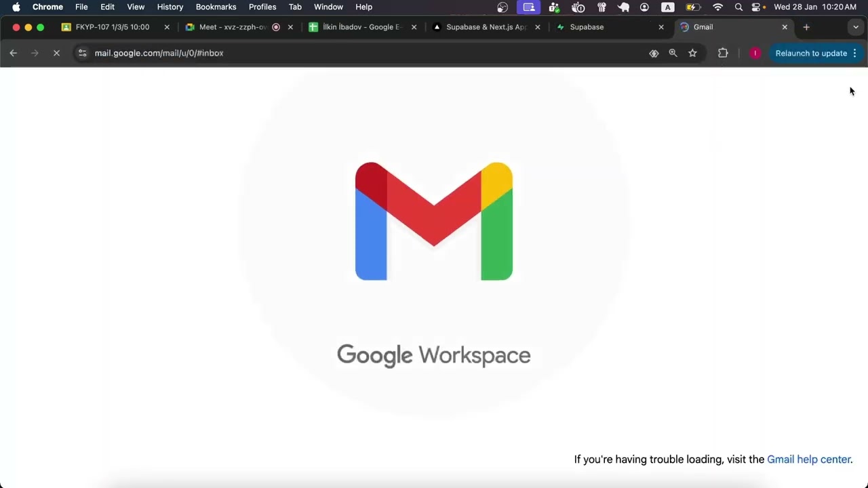Viewport: 868px width, 488px height.
Task: Open the Extensions puzzle icon
Action: [723, 53]
